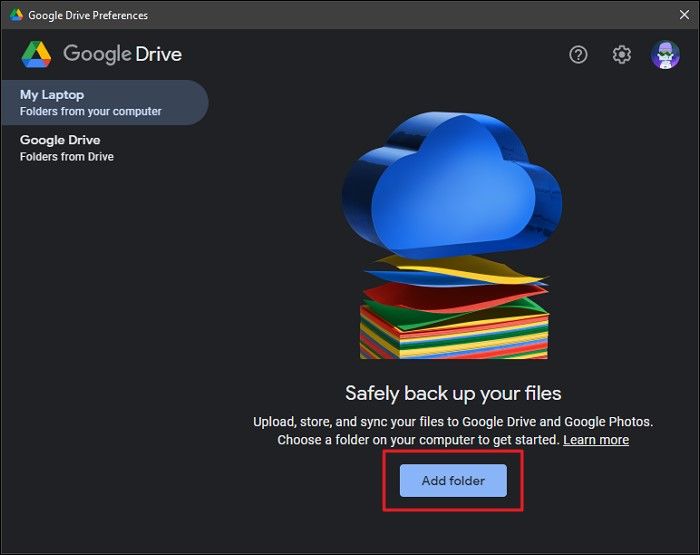Image resolution: width=700 pixels, height=555 pixels.
Task: Follow the Learn more link
Action: tap(596, 440)
